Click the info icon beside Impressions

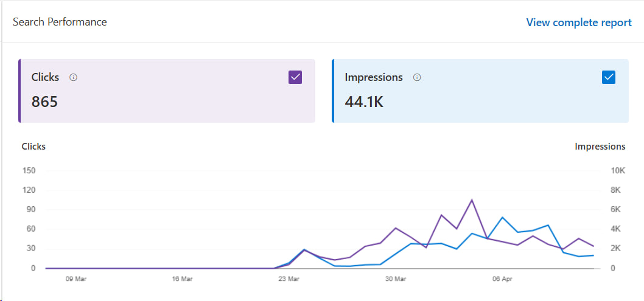click(x=417, y=78)
